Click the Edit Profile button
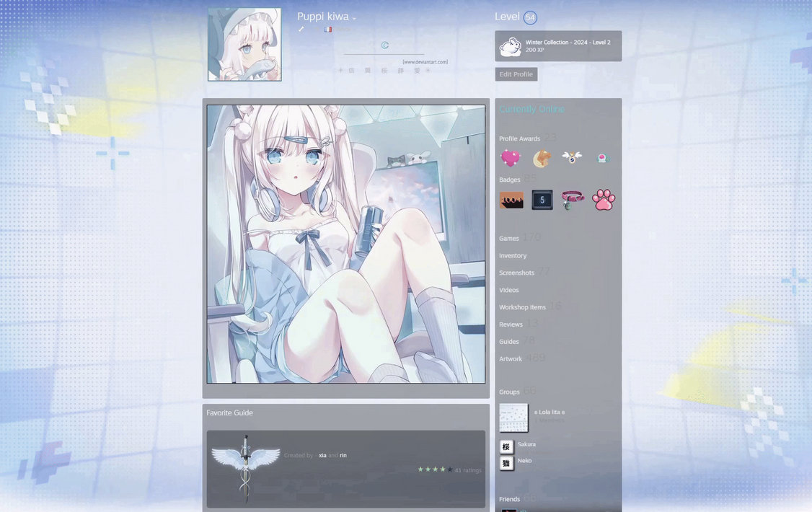812x512 pixels. point(516,74)
